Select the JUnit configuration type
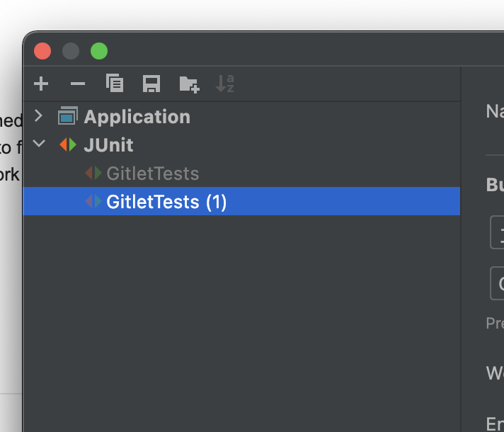This screenshot has height=432, width=504. [x=108, y=145]
